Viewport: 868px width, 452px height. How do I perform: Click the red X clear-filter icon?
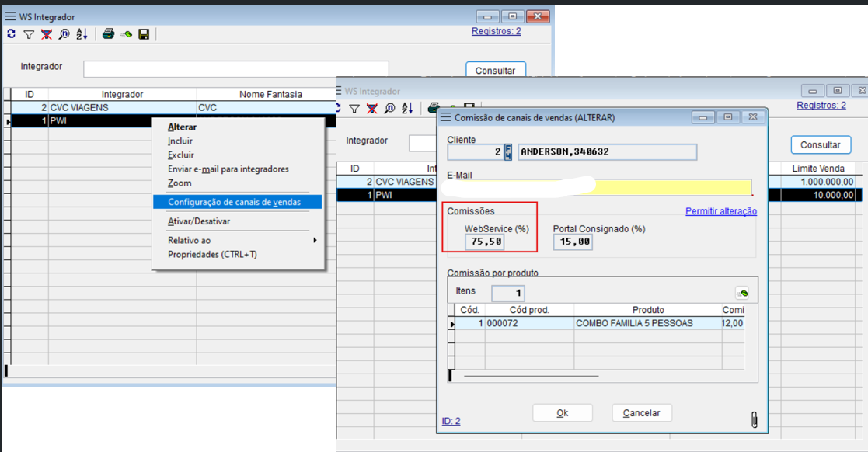(x=46, y=34)
